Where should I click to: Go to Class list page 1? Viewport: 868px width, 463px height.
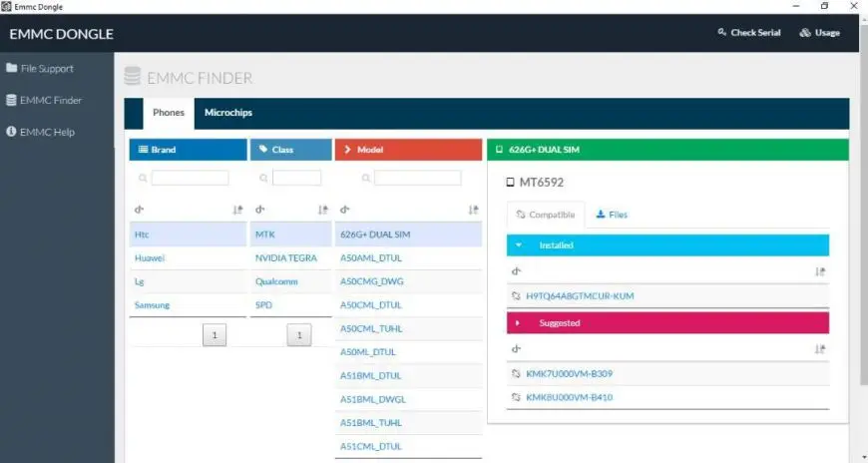pyautogui.click(x=299, y=335)
